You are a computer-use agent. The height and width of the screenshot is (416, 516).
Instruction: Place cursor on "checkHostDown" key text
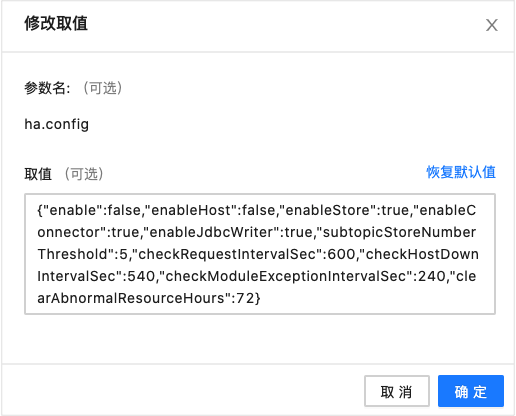(x=422, y=254)
